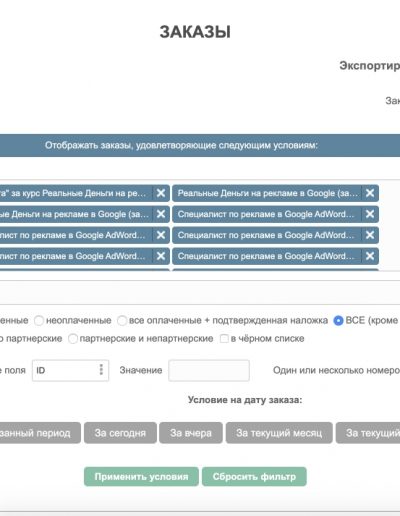Remove fourth-row right "Специалист по рекламе" tag
The image size is (400, 516).
370,256
